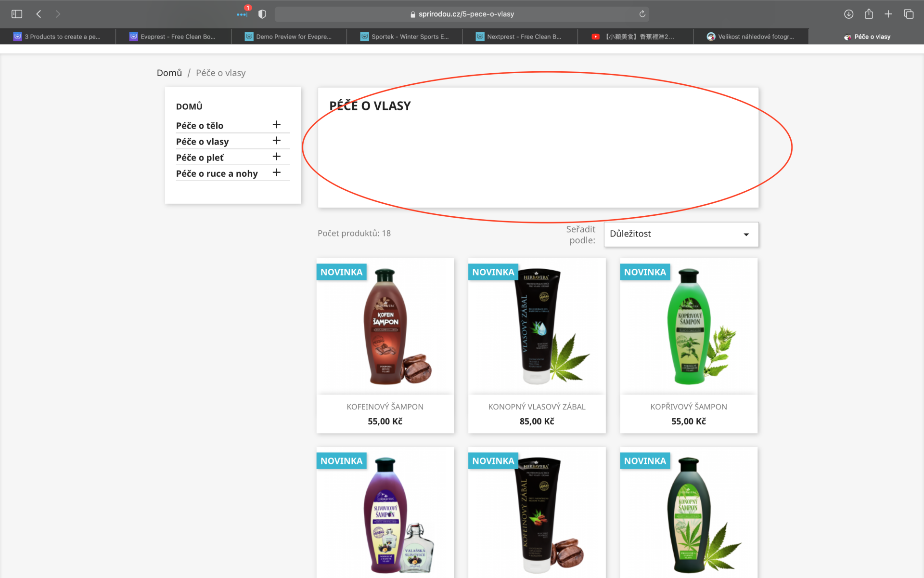
Task: Open the Důležitost sort dropdown
Action: click(681, 234)
